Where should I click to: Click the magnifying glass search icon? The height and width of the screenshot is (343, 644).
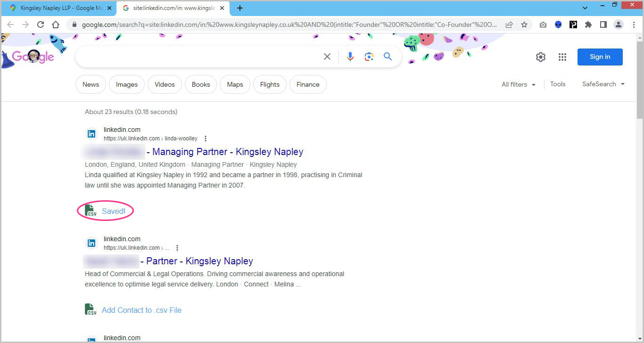pos(388,57)
